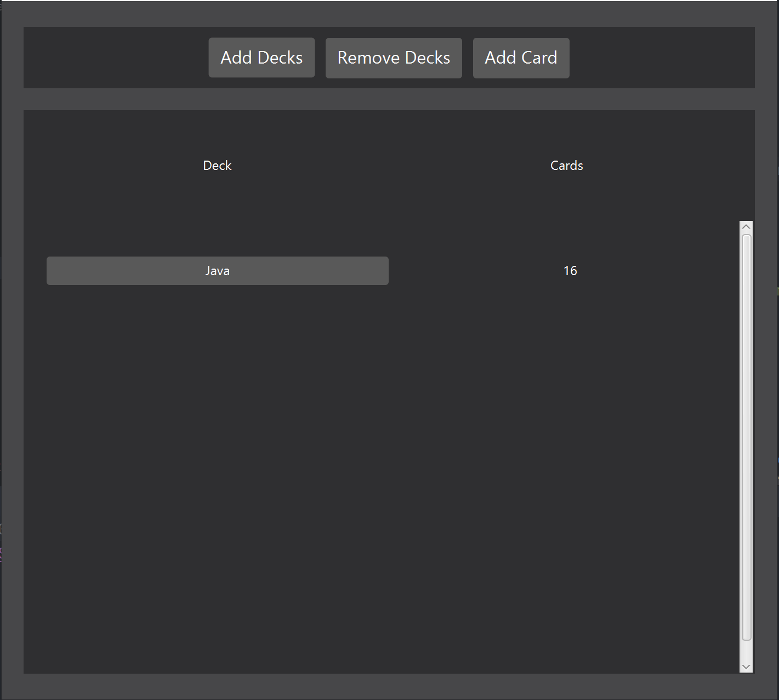Screen dimensions: 779x700
Task: Open the Java deck
Action: [217, 271]
